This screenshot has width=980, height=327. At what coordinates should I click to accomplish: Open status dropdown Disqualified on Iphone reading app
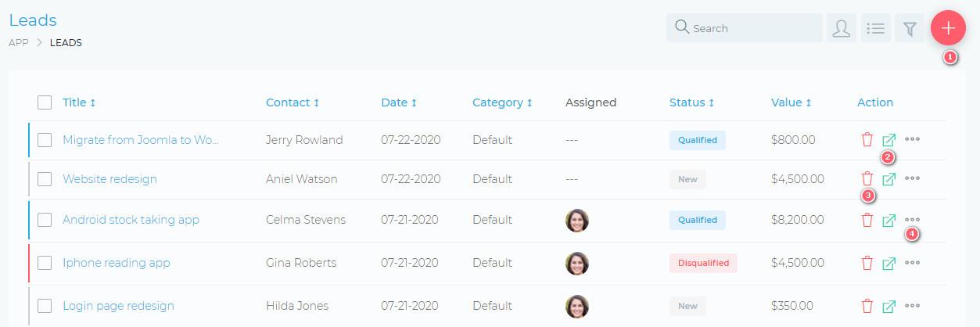(702, 263)
